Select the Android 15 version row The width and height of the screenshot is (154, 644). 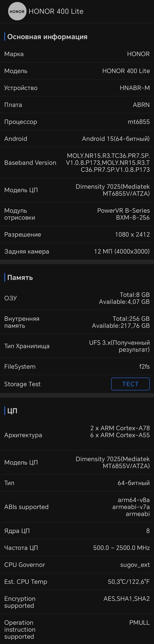(x=77, y=138)
